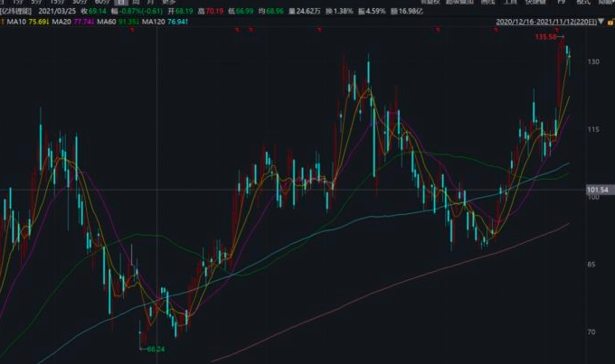Click the opening price 开68.19 value
This screenshot has width=615, height=364.
point(180,11)
